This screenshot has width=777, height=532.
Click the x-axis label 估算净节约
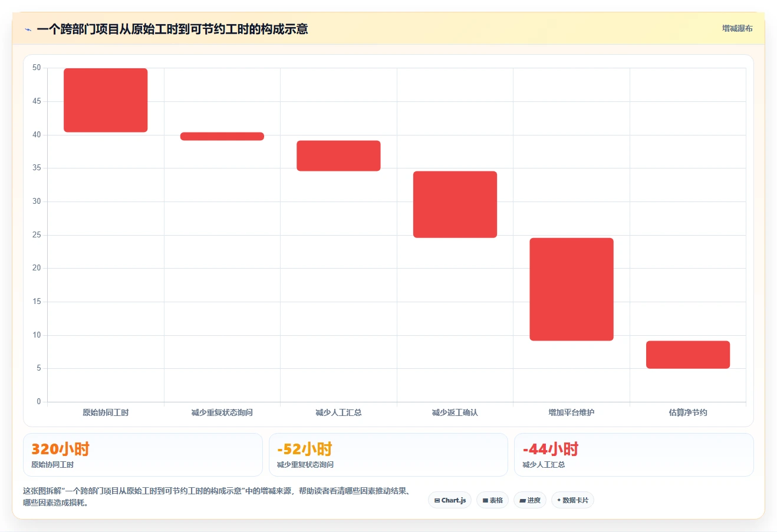tap(688, 412)
